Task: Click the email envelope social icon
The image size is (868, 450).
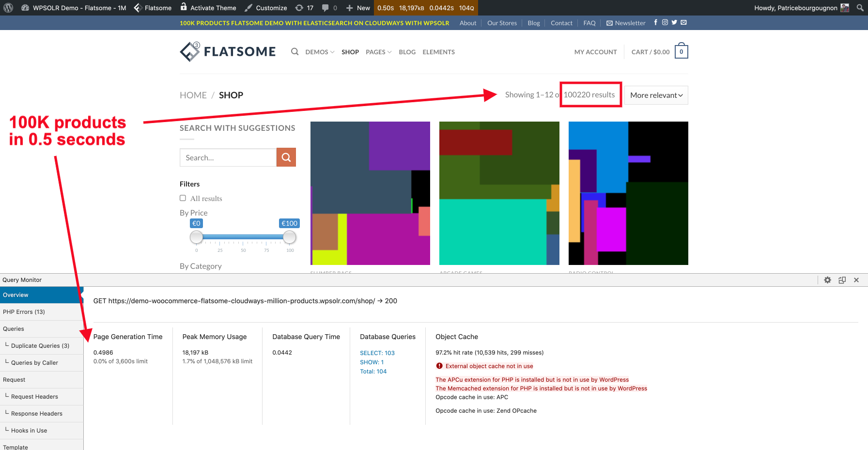Action: click(683, 22)
